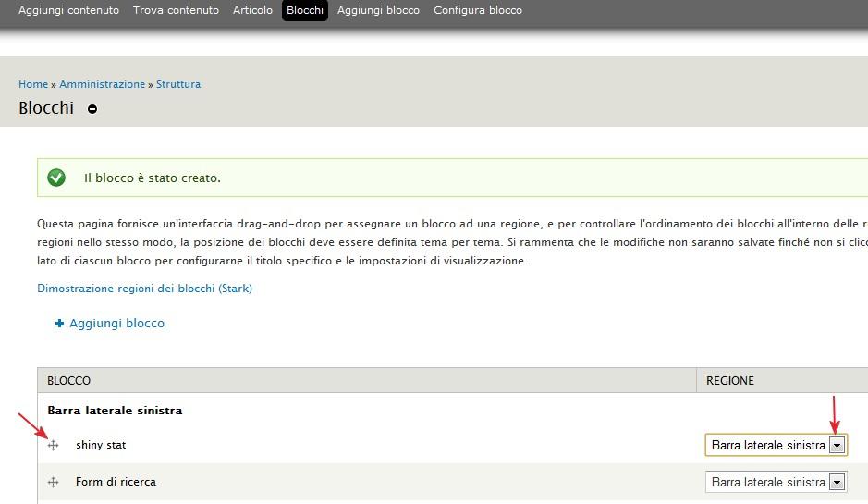Click the Barra laterale sinistra region heading
Image resolution: width=868 pixels, height=504 pixels.
(115, 411)
